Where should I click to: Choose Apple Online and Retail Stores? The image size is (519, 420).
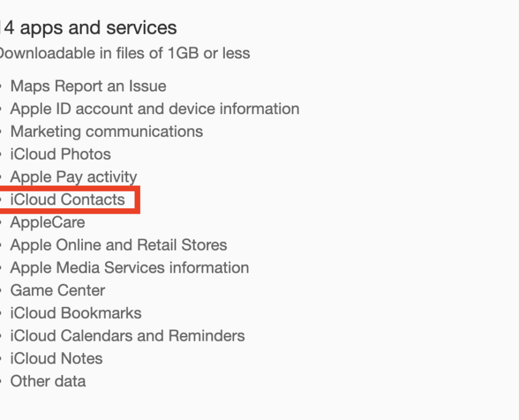[119, 245]
